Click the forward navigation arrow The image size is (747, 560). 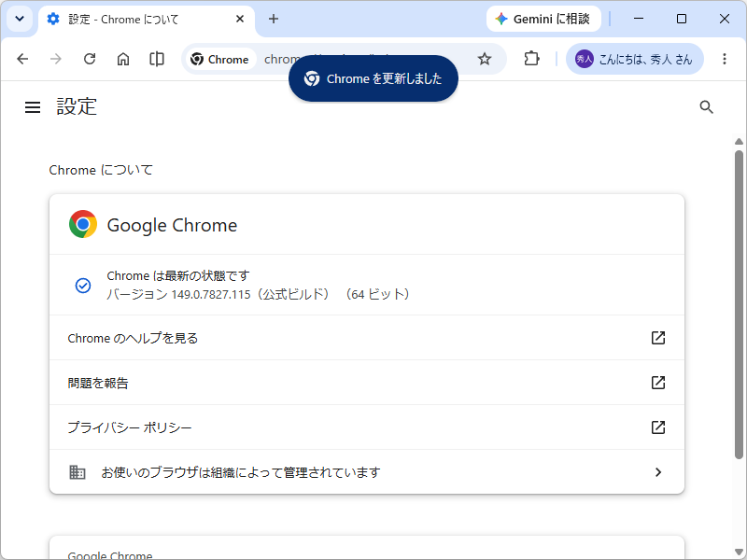56,59
